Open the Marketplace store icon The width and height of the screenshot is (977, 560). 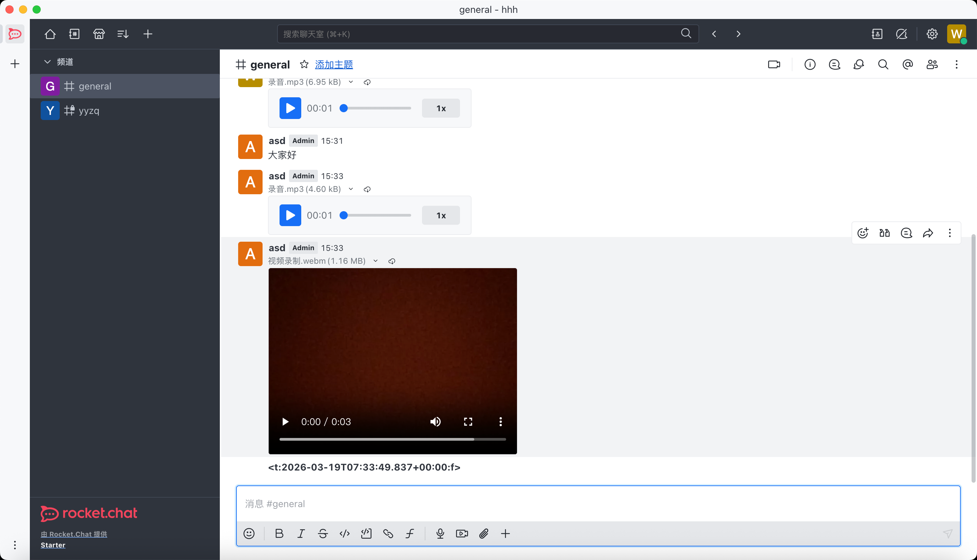tap(99, 34)
